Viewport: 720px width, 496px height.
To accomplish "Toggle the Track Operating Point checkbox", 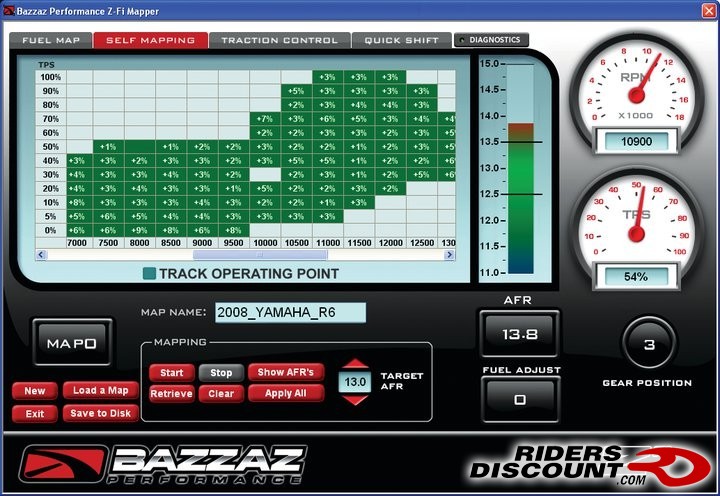I will [x=149, y=274].
